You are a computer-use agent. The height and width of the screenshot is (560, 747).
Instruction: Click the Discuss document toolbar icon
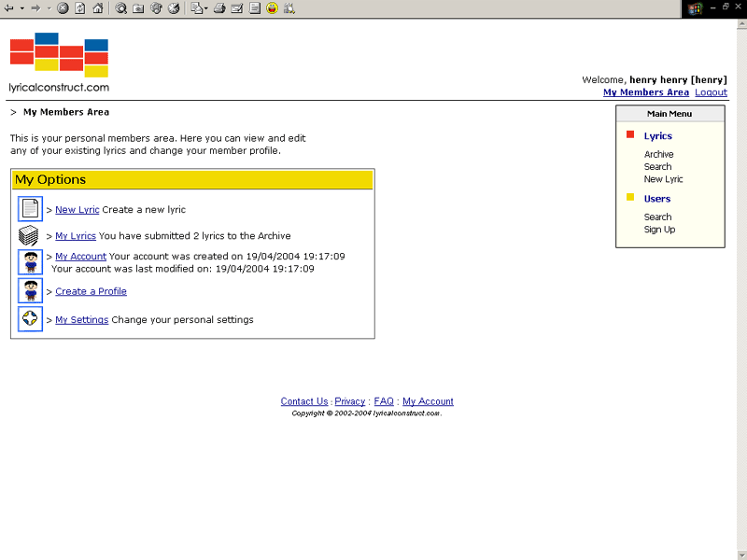pos(254,8)
